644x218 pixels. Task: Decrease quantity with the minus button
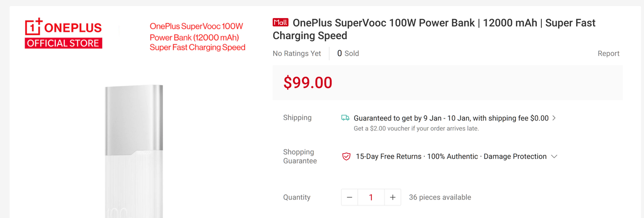click(350, 197)
